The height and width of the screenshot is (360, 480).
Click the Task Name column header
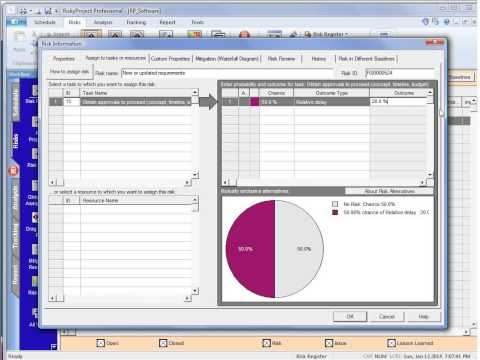tap(136, 93)
